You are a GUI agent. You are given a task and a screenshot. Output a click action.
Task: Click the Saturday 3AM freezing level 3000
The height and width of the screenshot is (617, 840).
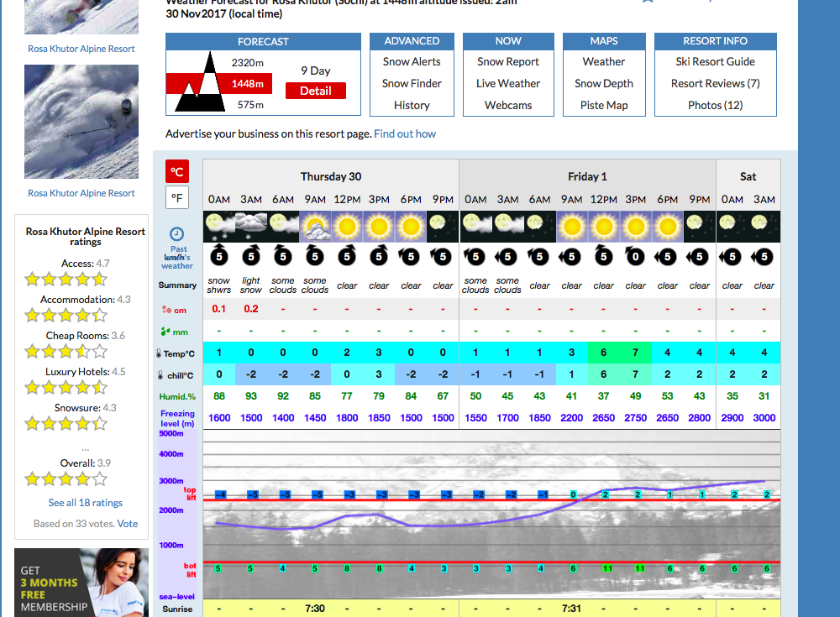pyautogui.click(x=764, y=418)
